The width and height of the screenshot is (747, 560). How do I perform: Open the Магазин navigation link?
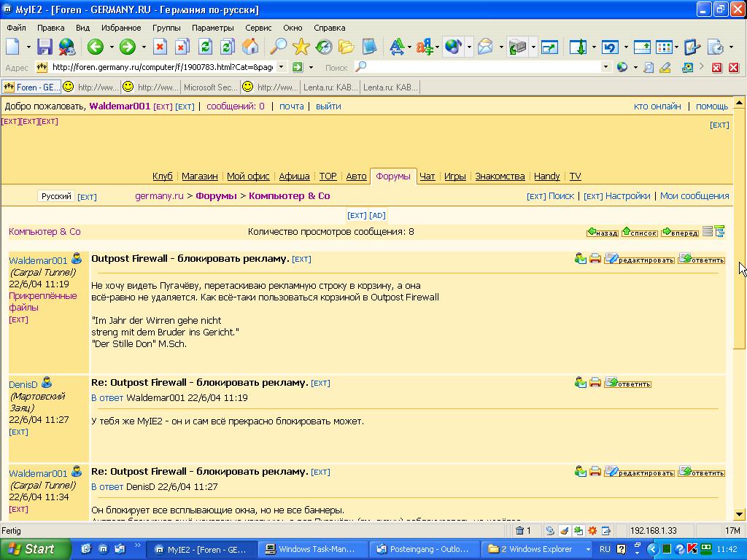pos(200,176)
